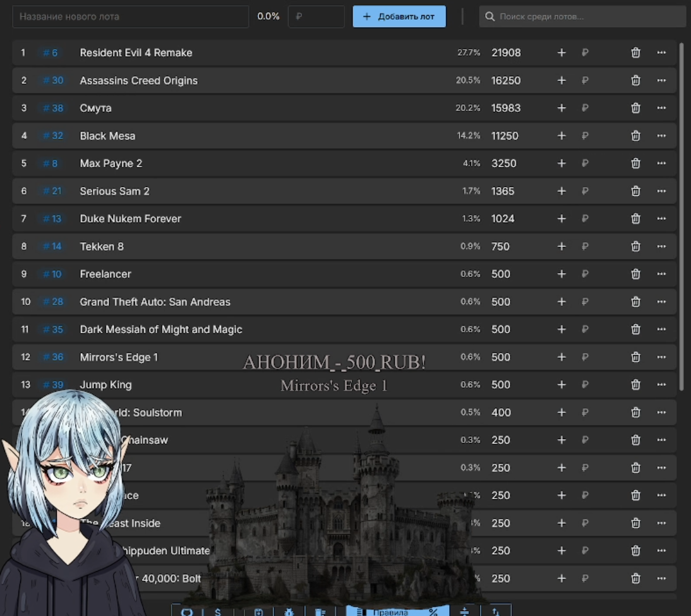Open the three-dot menu for Freelancer
Screen dimensions: 691x616
pos(661,274)
